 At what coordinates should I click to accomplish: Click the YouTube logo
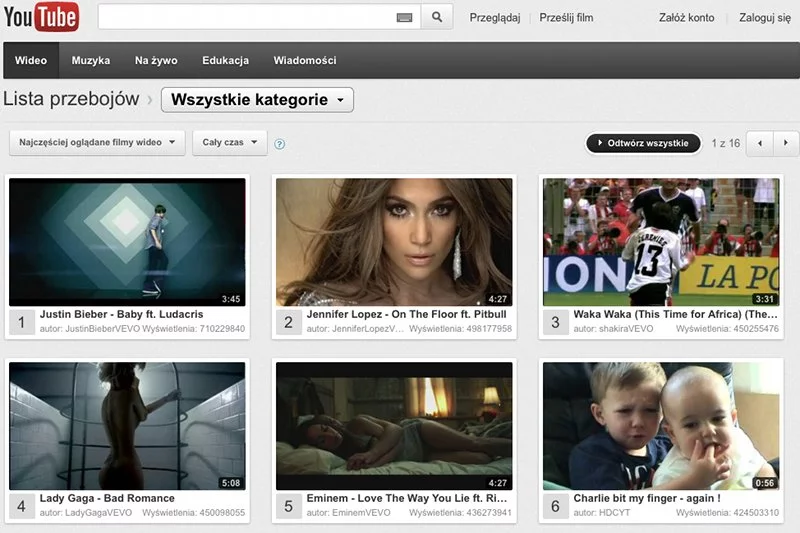click(x=41, y=17)
